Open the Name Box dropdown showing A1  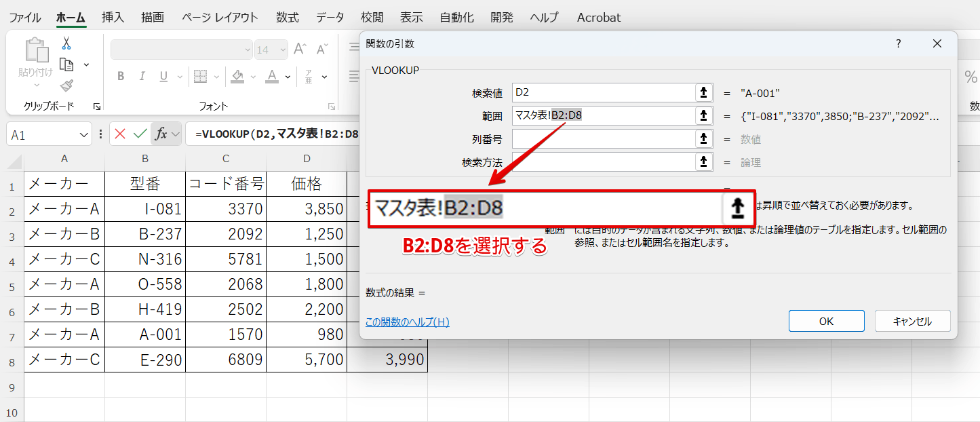point(84,135)
